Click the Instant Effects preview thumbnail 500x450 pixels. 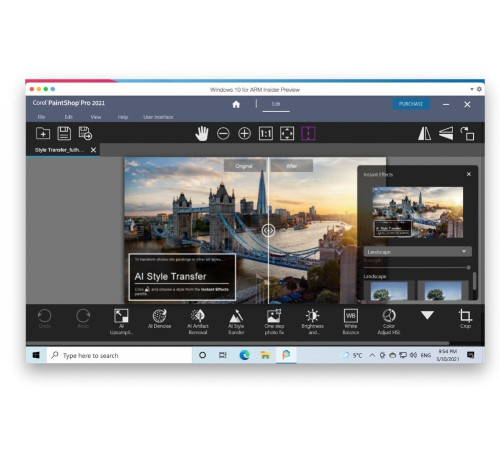pos(418,212)
